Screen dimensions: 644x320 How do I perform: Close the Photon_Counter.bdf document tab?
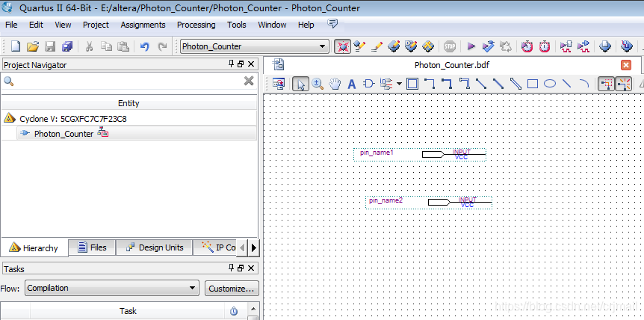pos(626,65)
